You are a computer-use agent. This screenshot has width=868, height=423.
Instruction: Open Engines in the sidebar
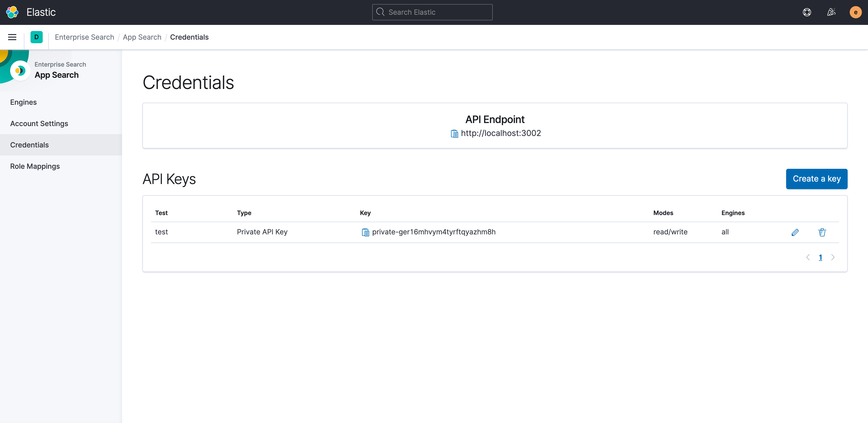(23, 102)
